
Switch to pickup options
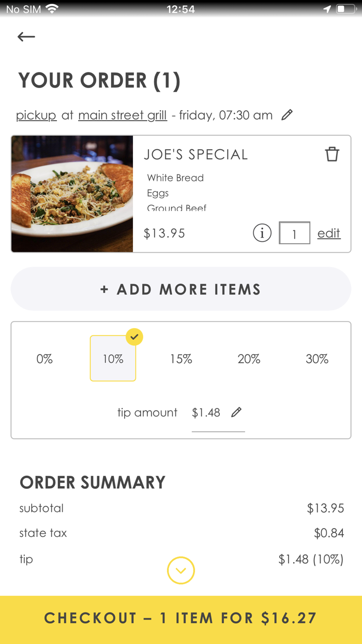[36, 115]
